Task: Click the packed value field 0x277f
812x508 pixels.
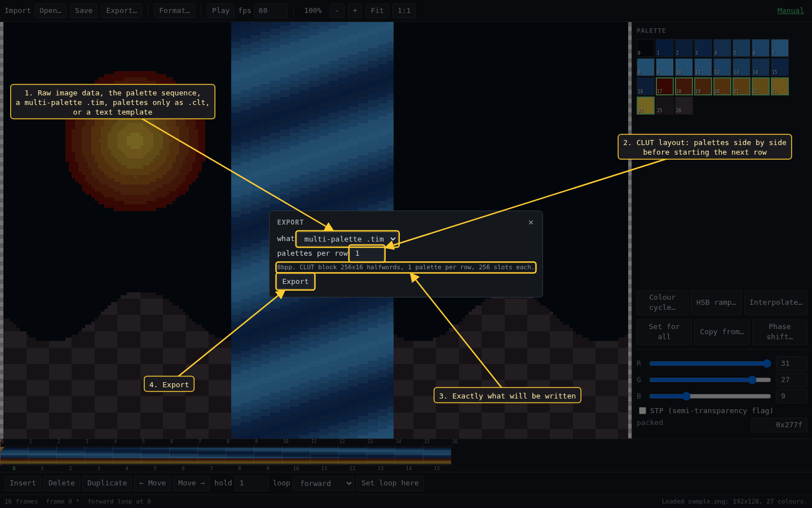Action: 779,425
